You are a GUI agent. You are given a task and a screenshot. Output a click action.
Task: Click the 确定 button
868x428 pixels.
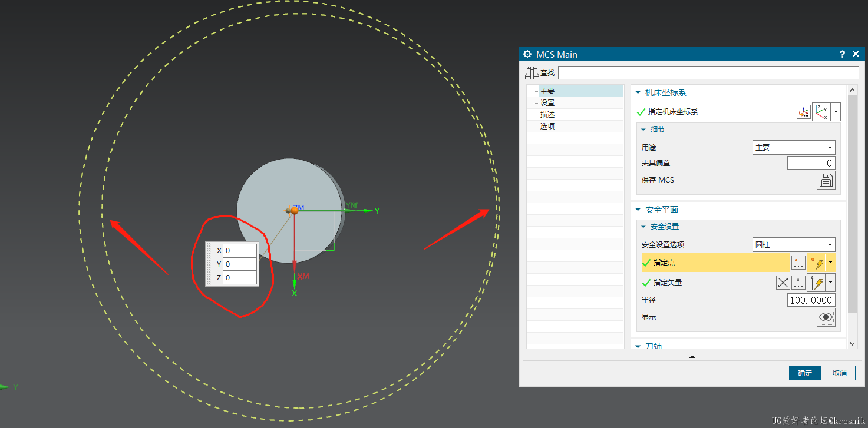805,373
